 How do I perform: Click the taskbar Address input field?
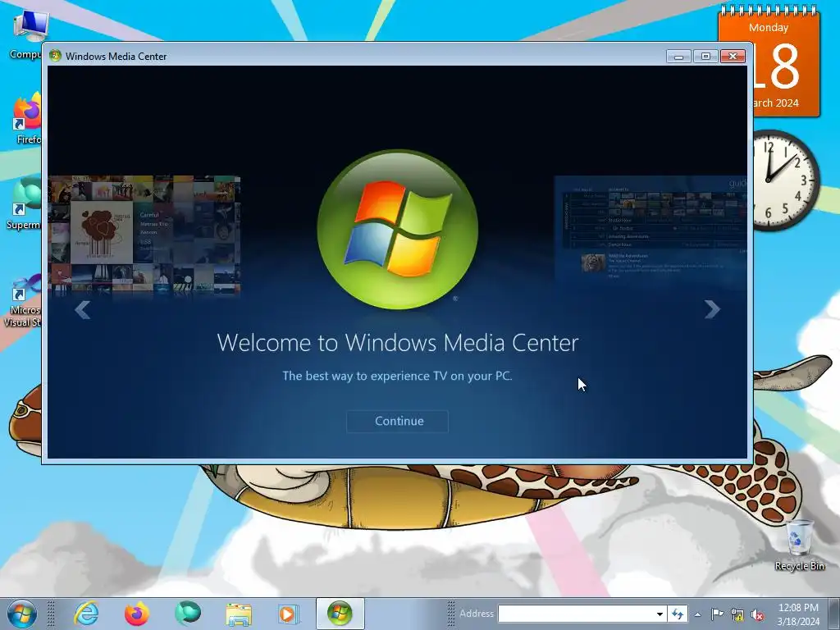click(x=577, y=614)
